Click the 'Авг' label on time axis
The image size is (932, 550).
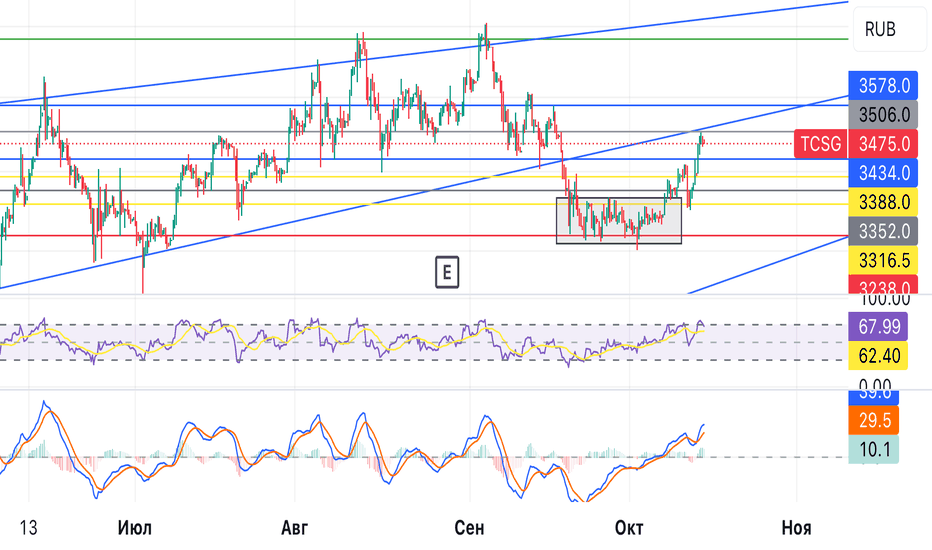tap(296, 527)
